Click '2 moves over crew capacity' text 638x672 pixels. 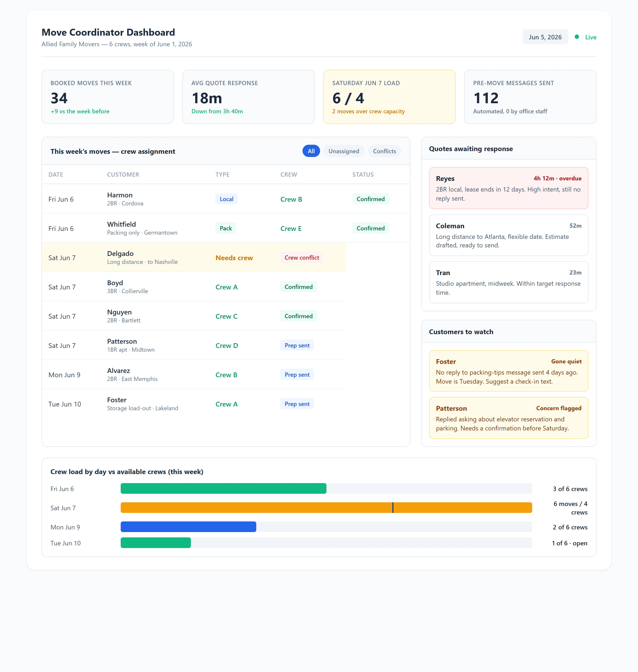pos(368,111)
